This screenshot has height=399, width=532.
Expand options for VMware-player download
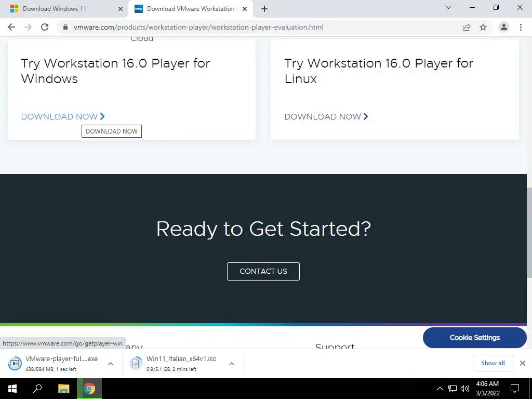111,363
